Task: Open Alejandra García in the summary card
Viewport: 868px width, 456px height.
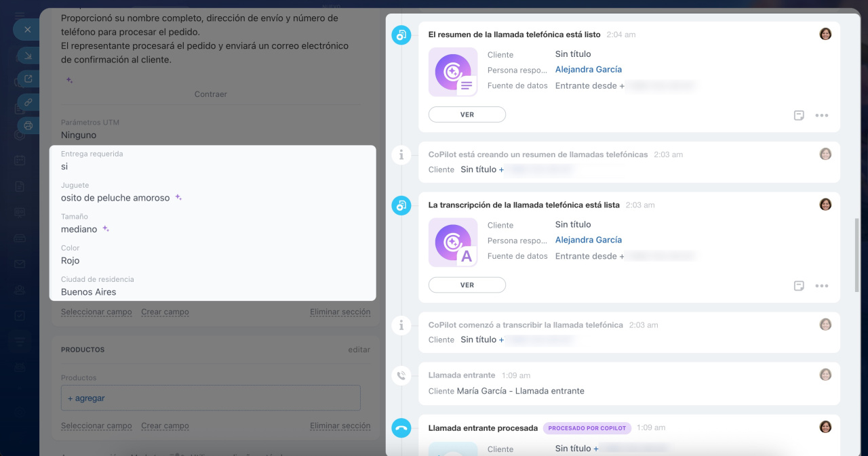Action: (x=588, y=70)
